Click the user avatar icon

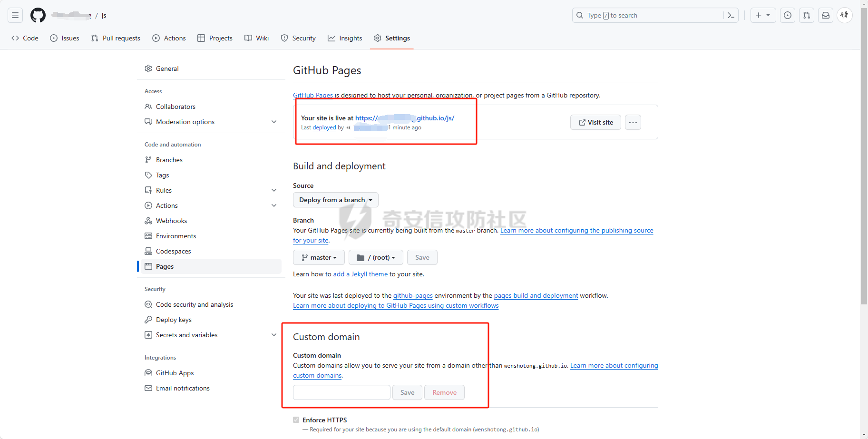(844, 15)
